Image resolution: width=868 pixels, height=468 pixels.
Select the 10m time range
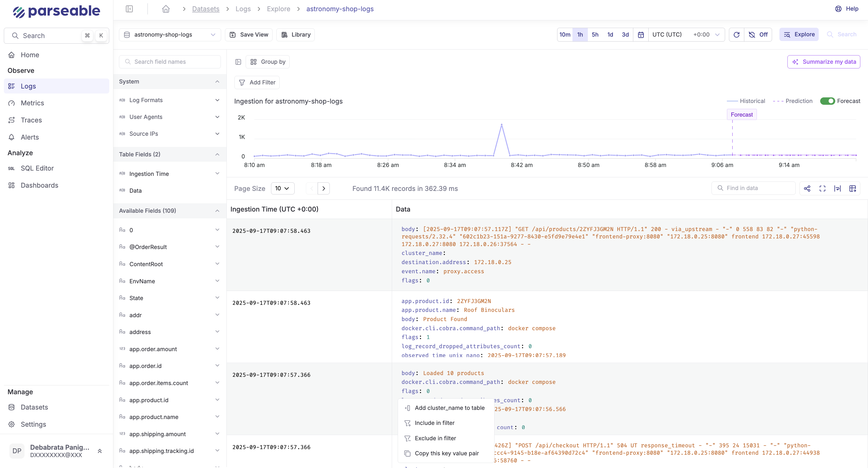tap(565, 35)
